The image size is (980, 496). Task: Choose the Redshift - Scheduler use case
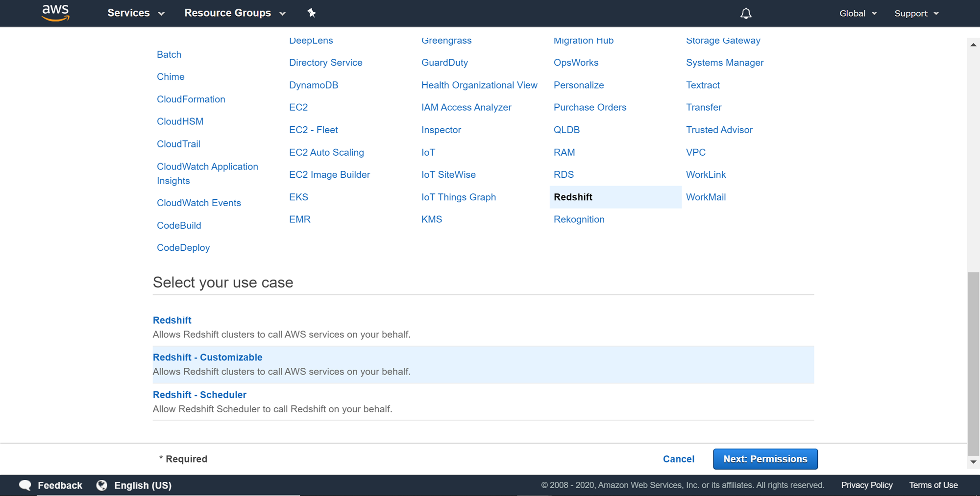pos(199,395)
